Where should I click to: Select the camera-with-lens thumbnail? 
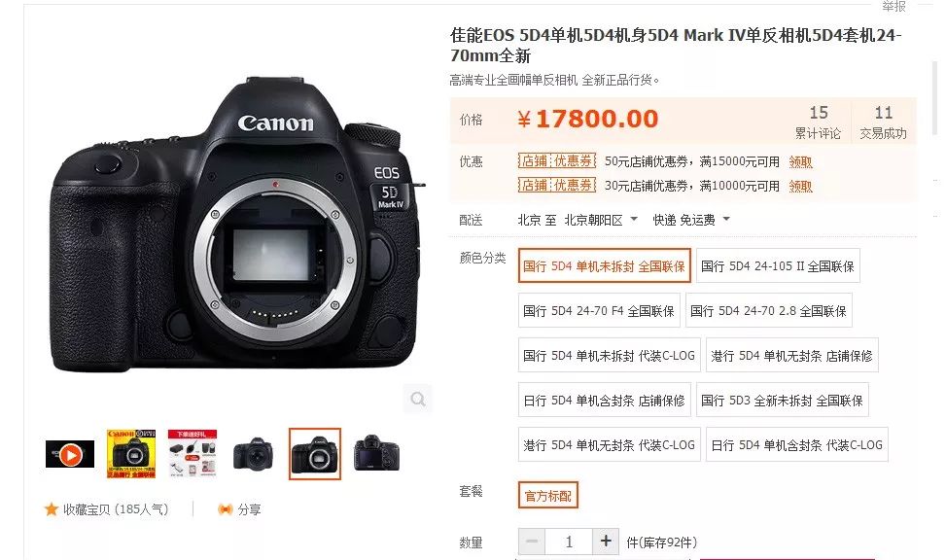[254, 454]
